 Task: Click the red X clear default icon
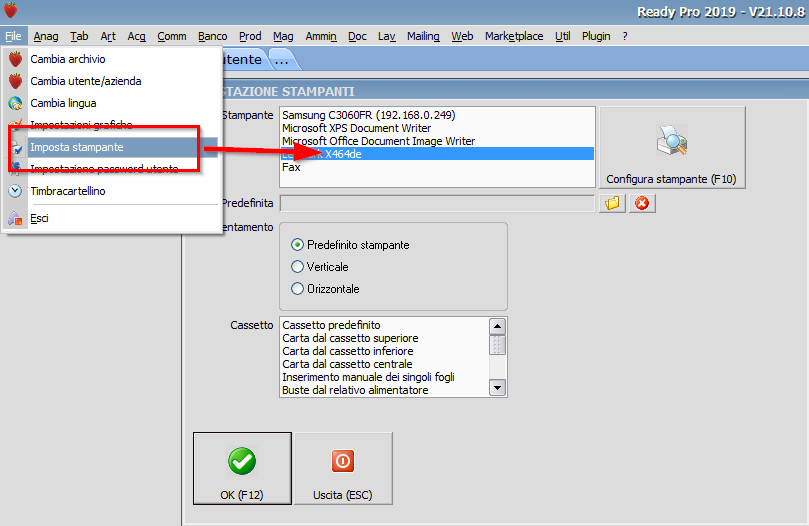(x=642, y=203)
